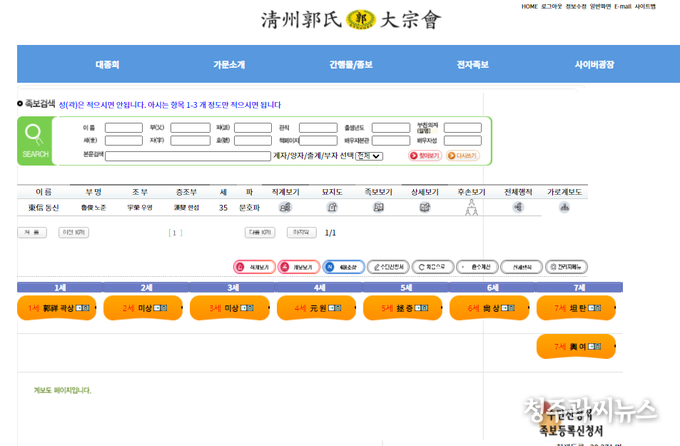Open the 사이버광장 menu
Image resolution: width=680 pixels, height=446 pixels.
(594, 64)
